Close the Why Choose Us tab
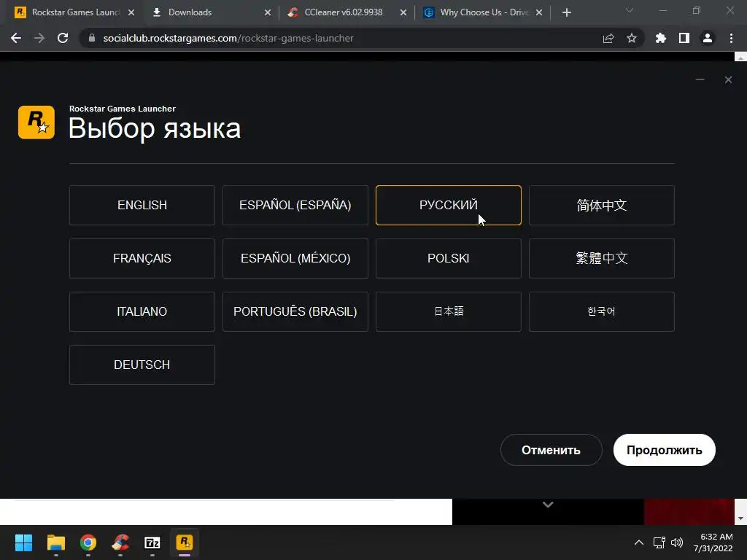The image size is (747, 560). [539, 13]
